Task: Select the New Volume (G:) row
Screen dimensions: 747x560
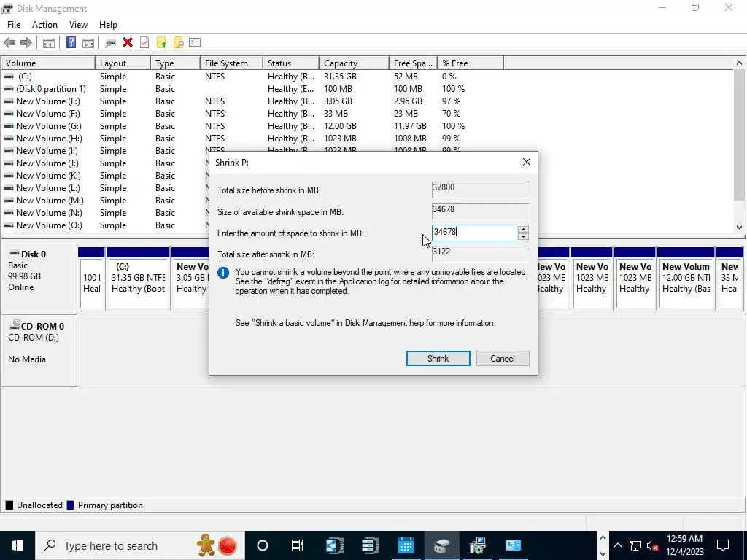Action: pyautogui.click(x=367, y=125)
